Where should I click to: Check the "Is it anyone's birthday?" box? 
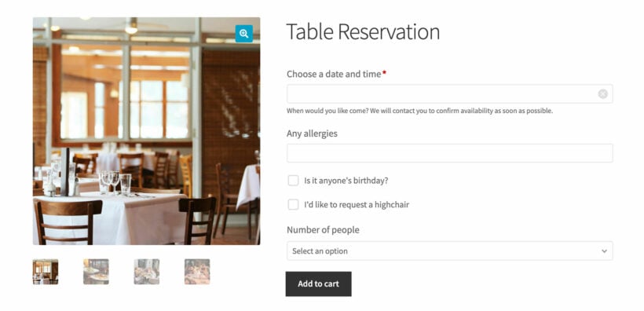[293, 181]
